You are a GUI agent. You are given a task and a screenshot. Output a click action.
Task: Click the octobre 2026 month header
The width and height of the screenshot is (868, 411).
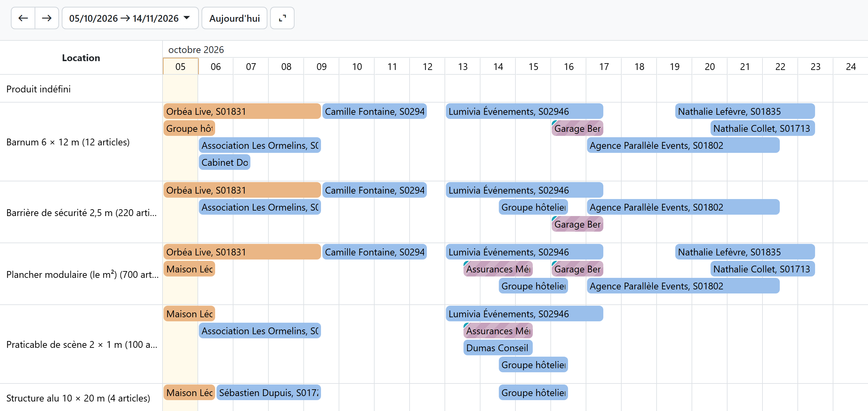pyautogui.click(x=196, y=50)
